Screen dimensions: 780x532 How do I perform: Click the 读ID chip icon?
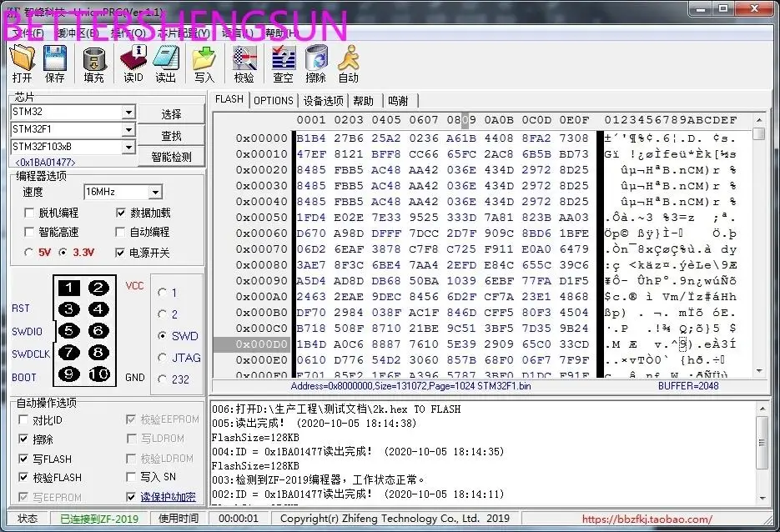(x=133, y=58)
